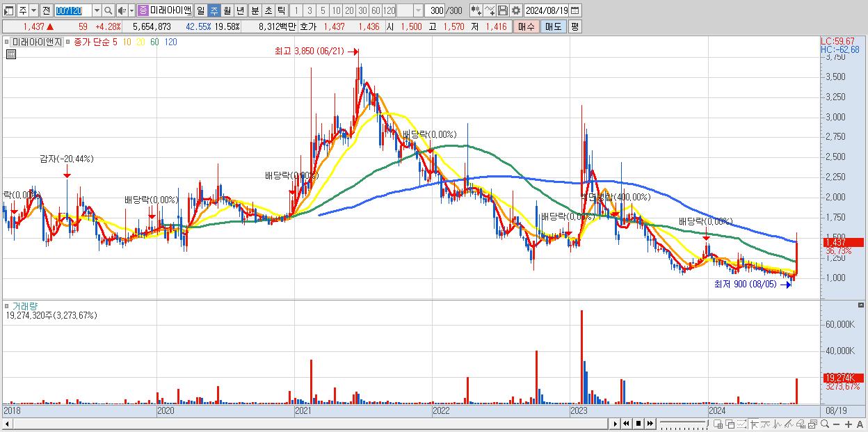Click the red 5-period MA color label

coord(115,42)
